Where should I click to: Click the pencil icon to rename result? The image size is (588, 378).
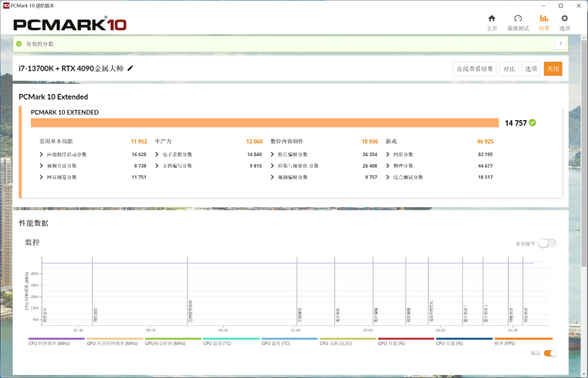(131, 68)
